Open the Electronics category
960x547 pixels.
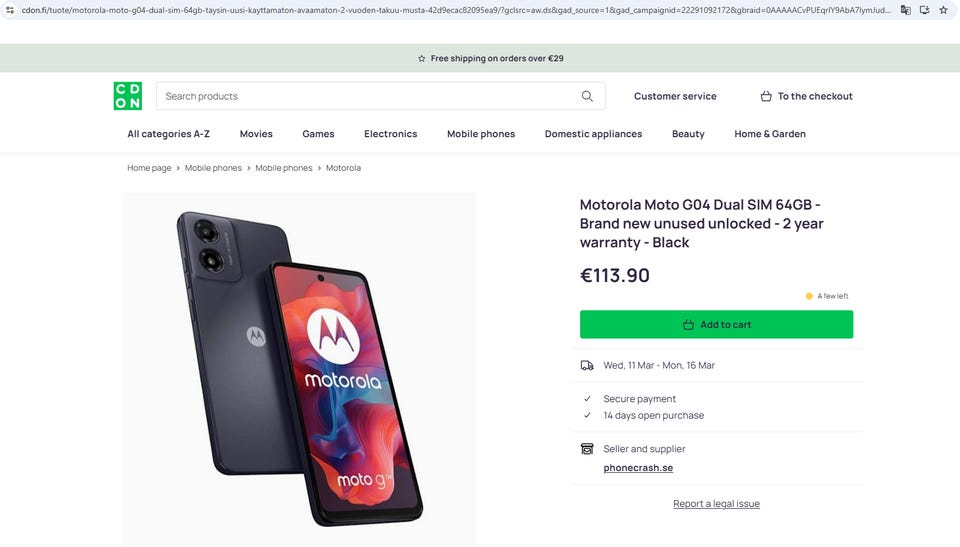tap(390, 134)
